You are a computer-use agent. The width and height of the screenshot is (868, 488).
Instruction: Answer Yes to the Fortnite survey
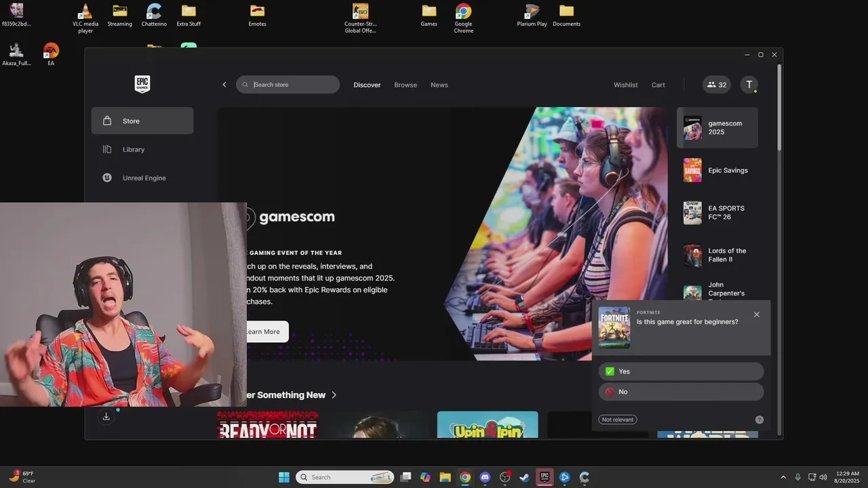[x=681, y=371]
